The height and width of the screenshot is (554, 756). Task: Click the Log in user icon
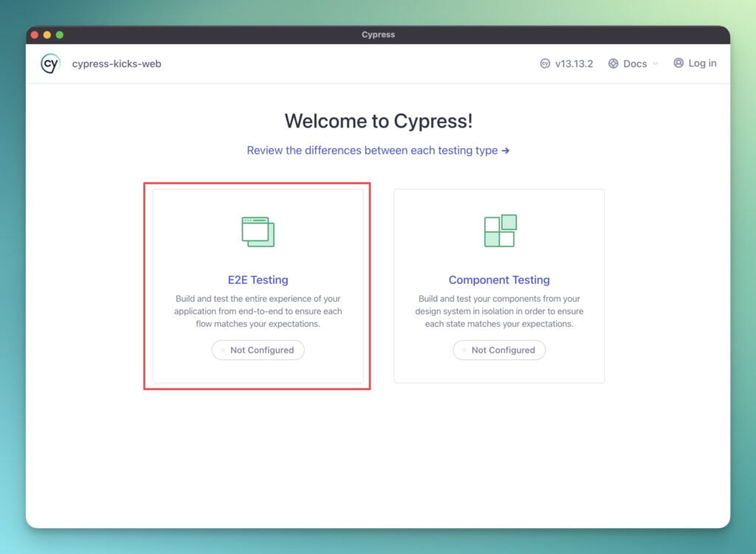[678, 63]
